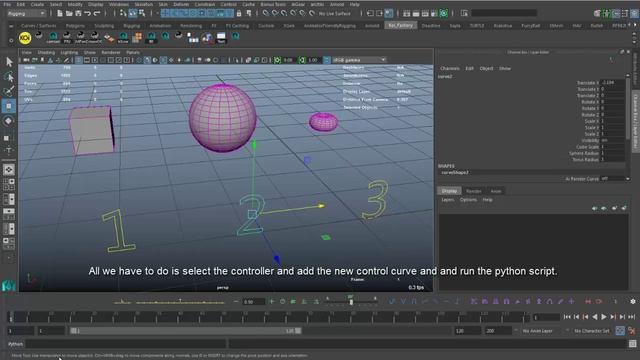Screen dimensions: 640x360
Task: Open the Display tab in layer editor
Action: tap(449, 191)
